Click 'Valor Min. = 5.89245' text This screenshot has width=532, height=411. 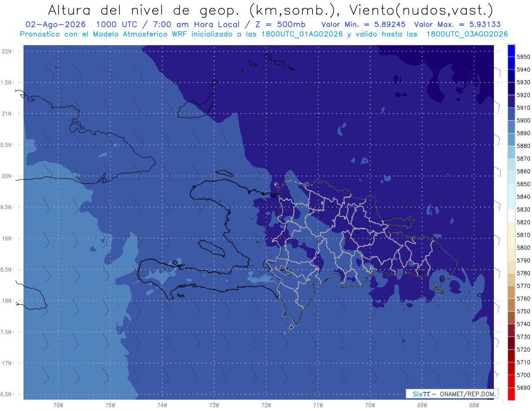(363, 24)
